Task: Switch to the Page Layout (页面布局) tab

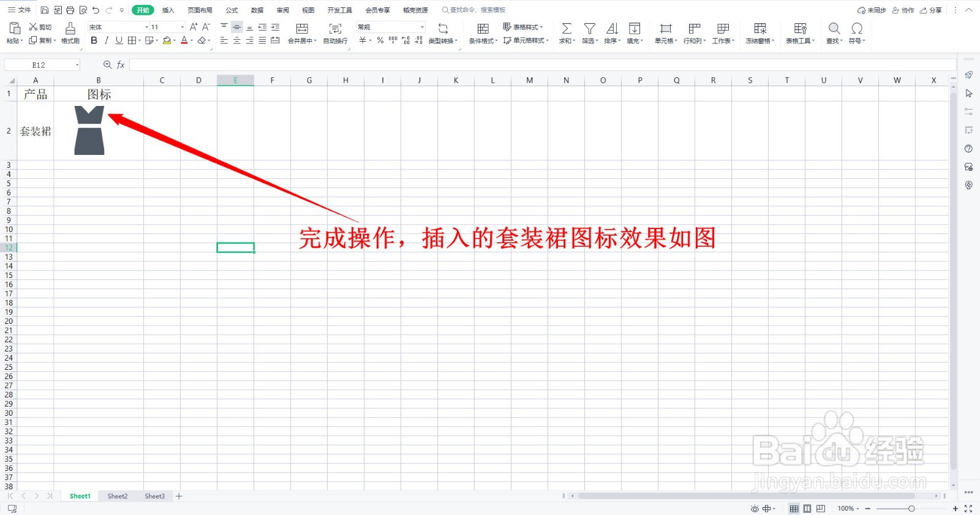Action: point(200,10)
